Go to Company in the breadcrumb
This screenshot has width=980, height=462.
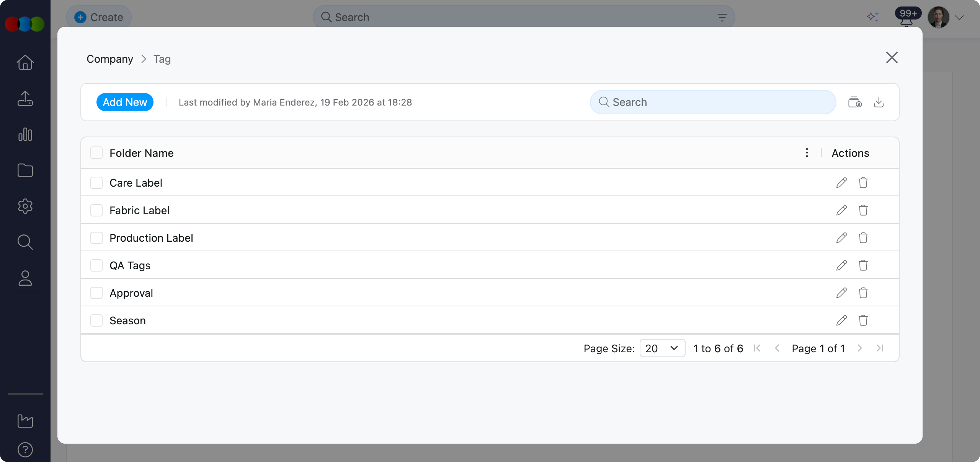(110, 59)
